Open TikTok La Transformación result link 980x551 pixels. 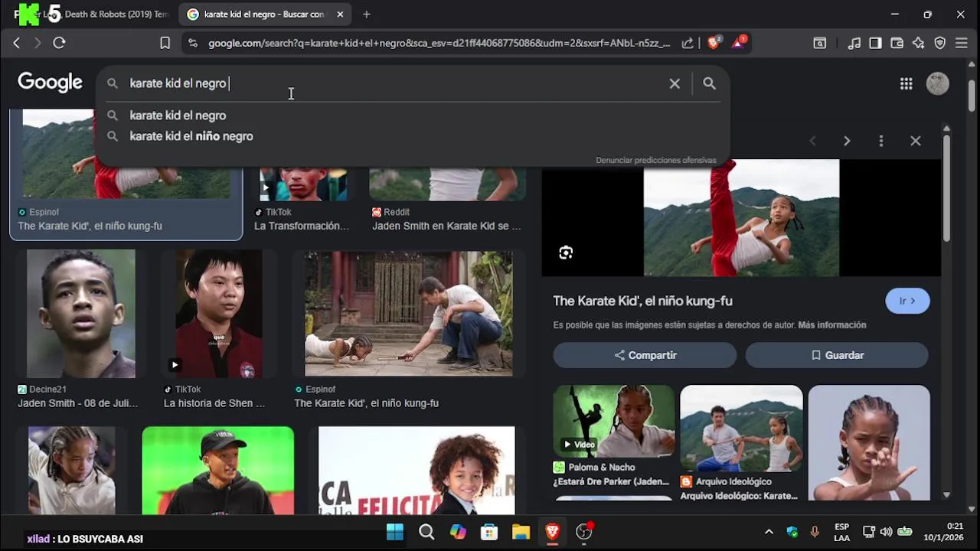click(x=302, y=226)
